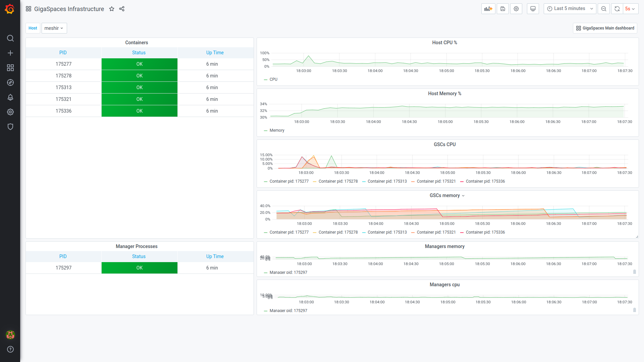This screenshot has height=362, width=644.
Task: Select PID cell 175278
Action: 63,76
